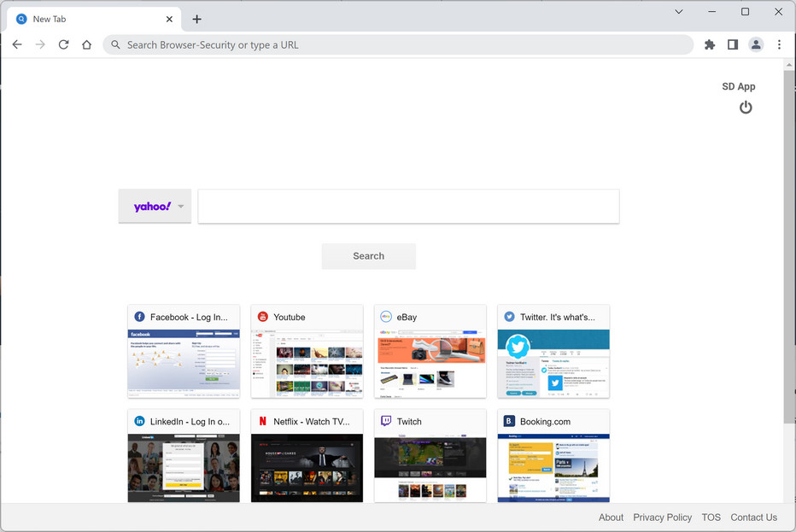Viewport: 796px width, 532px height.
Task: Open the Contact Us footer link
Action: pos(753,517)
